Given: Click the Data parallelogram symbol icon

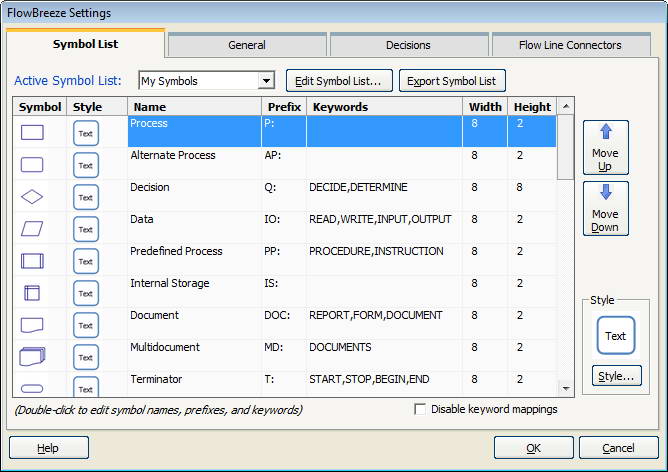Looking at the screenshot, I should click(32, 229).
